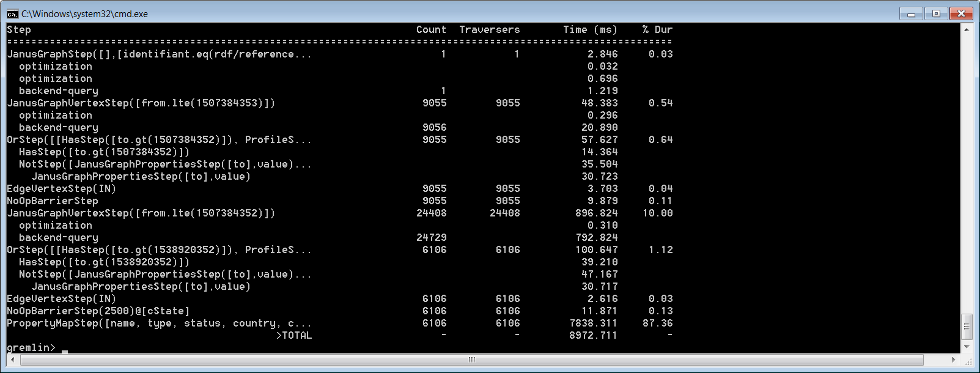Viewport: 980px width, 373px height.
Task: Click the 'Count' column header
Action: (x=431, y=29)
